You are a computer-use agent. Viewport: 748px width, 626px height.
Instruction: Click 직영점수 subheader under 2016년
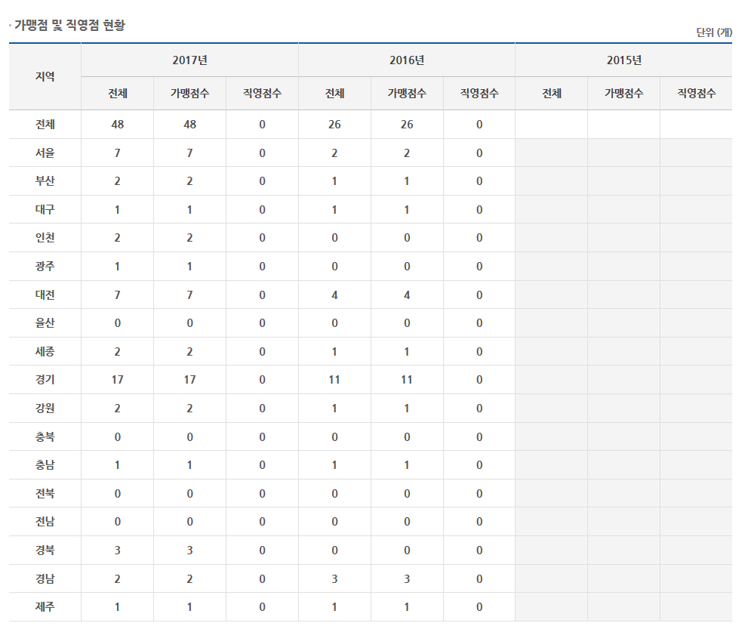pyautogui.click(x=479, y=94)
